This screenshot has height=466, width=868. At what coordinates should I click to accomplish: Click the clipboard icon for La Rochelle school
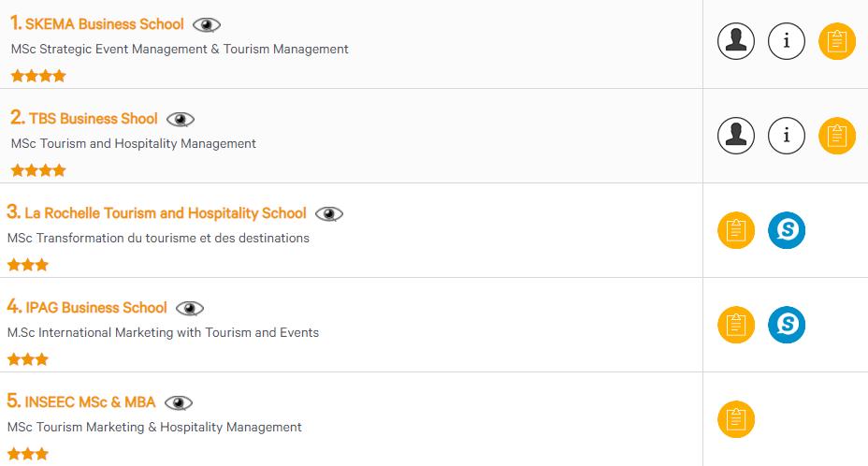pyautogui.click(x=736, y=230)
